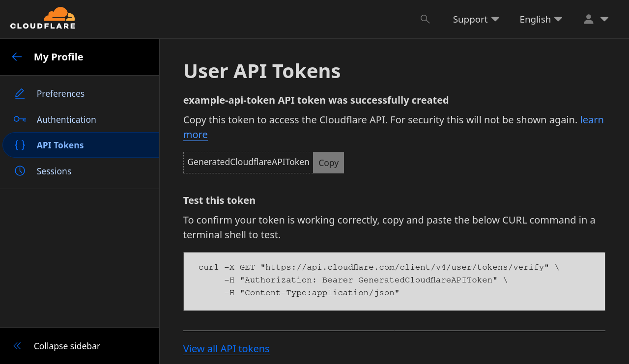
Task: Click the Preferences pencil icon
Action: (20, 93)
